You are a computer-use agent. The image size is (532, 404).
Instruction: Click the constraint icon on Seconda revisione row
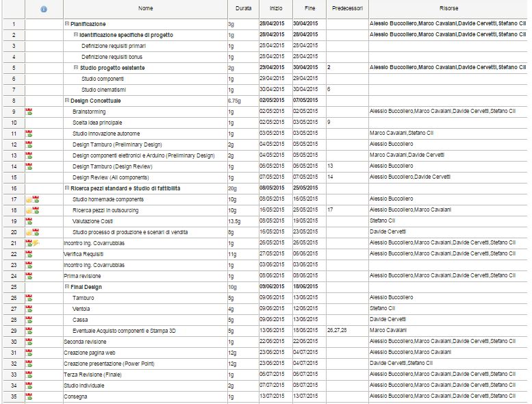[29, 342]
